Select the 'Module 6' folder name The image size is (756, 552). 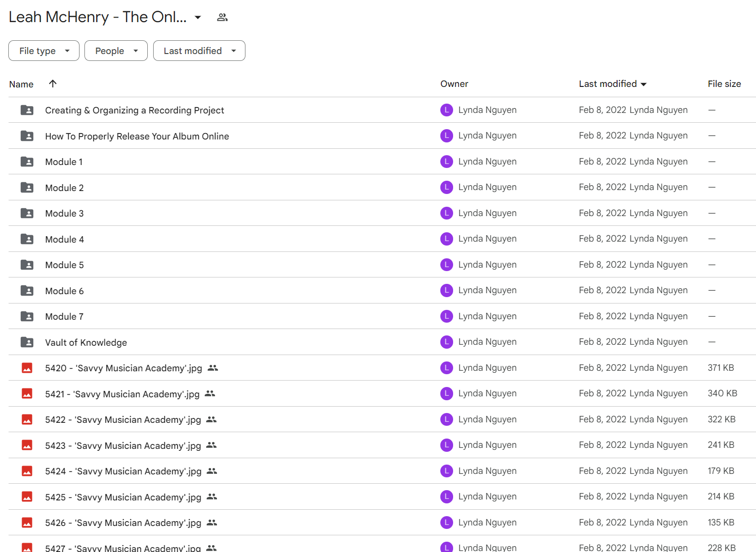[x=64, y=291]
